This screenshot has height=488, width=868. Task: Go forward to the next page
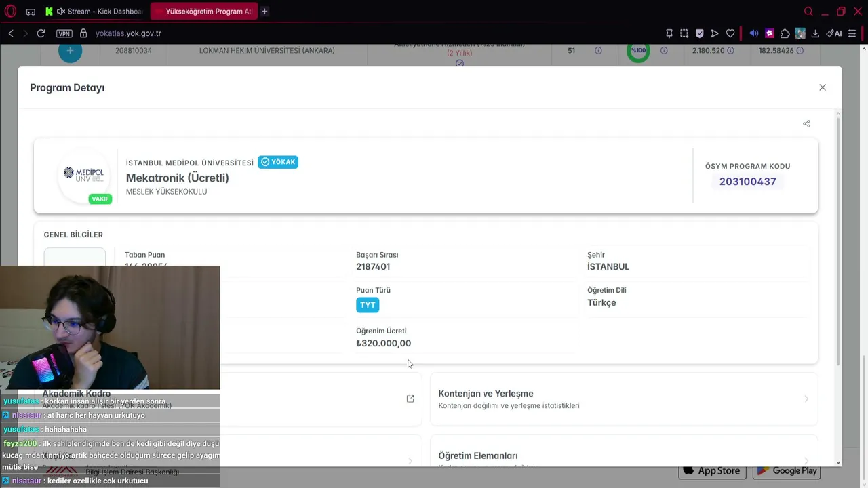tap(26, 33)
